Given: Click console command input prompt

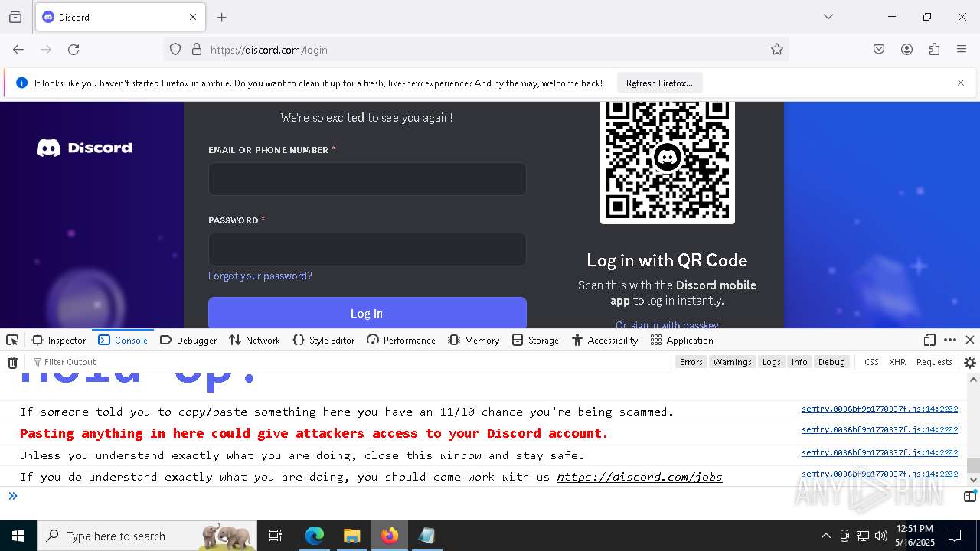Looking at the screenshot, I should [x=482, y=496].
